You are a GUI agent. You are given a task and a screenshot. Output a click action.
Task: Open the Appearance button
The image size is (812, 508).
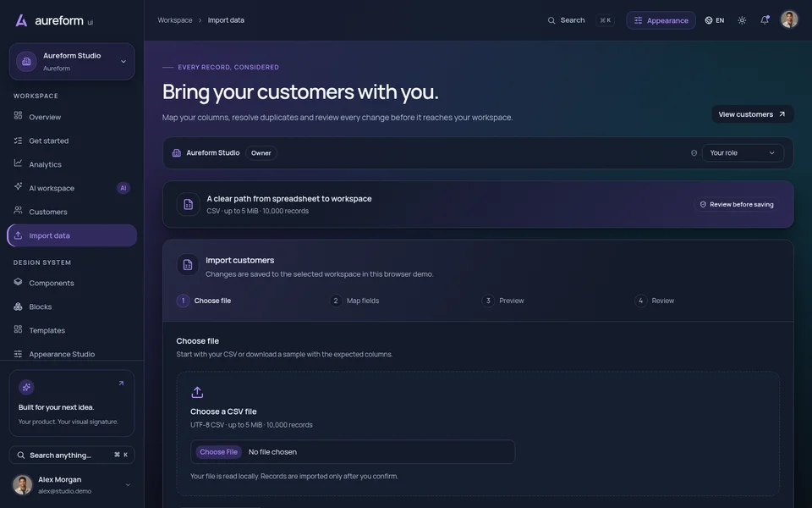661,20
